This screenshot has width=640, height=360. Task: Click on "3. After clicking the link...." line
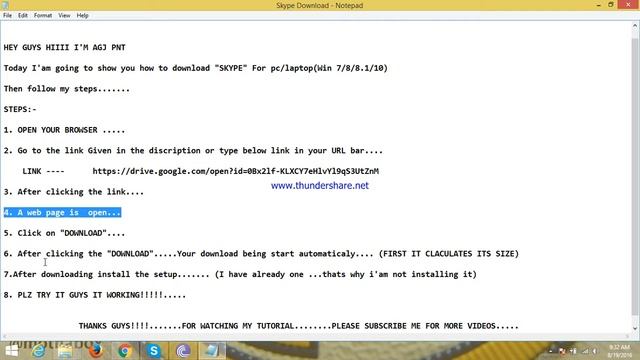pyautogui.click(x=74, y=191)
